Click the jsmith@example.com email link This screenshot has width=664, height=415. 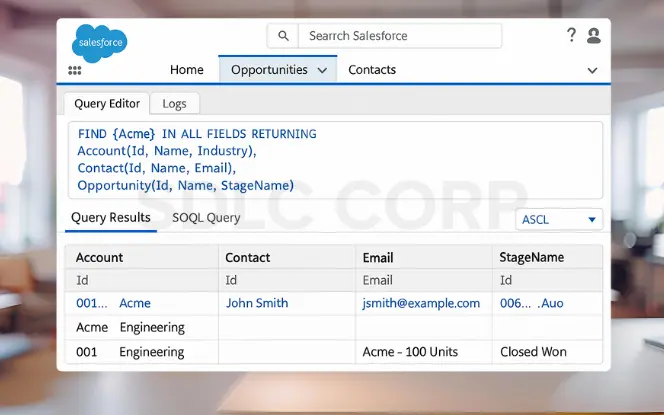421,303
